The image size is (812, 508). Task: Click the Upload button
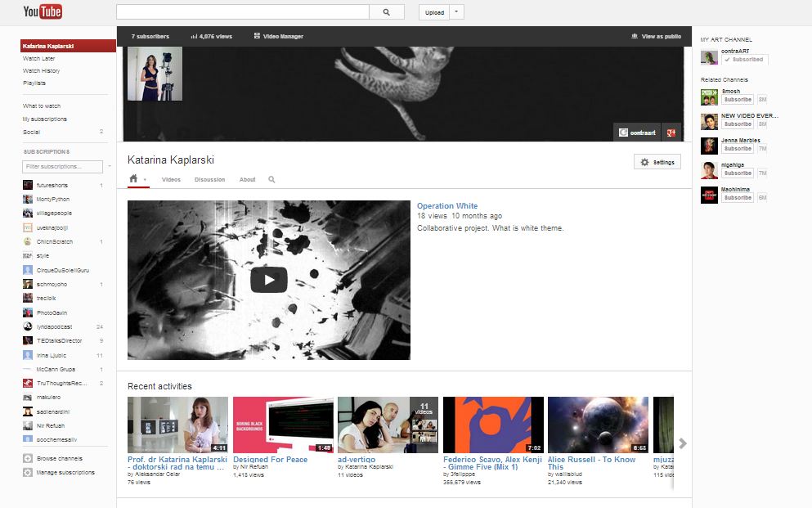pos(434,12)
